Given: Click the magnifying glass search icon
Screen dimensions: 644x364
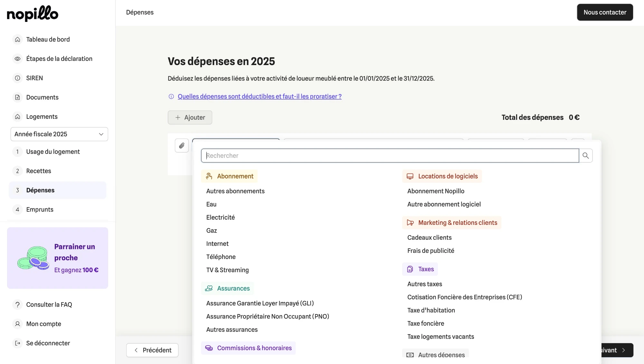Looking at the screenshot, I should [x=585, y=156].
